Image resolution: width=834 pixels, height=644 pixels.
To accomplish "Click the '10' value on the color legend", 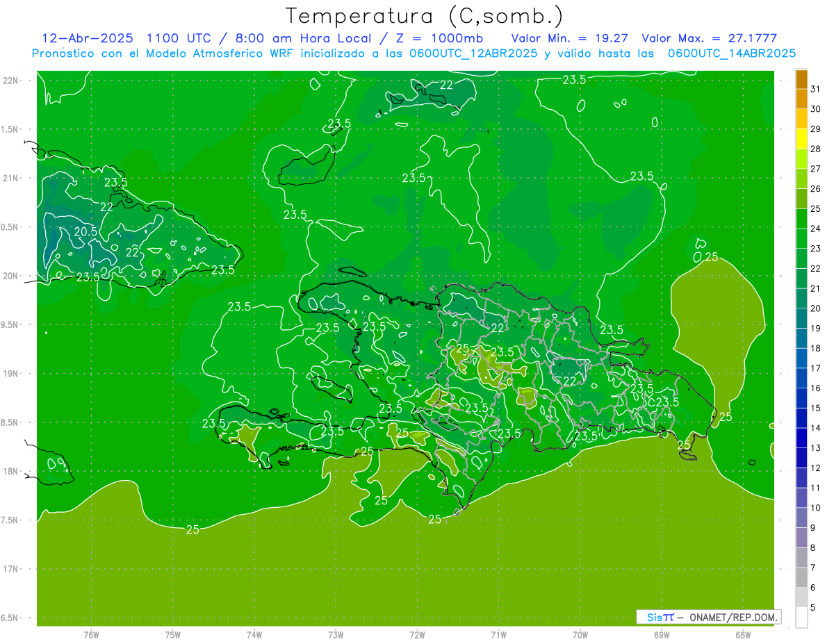I will click(815, 508).
